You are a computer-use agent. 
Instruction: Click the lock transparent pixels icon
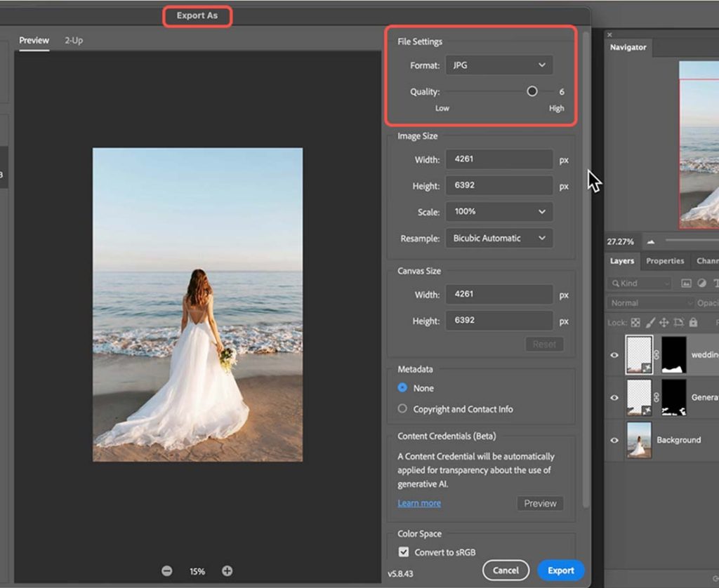pyautogui.click(x=635, y=323)
